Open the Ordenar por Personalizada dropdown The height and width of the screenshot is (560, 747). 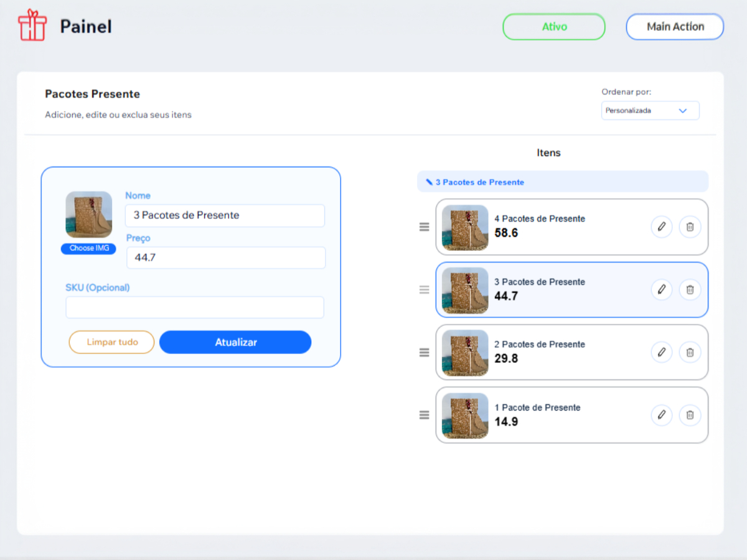click(650, 111)
